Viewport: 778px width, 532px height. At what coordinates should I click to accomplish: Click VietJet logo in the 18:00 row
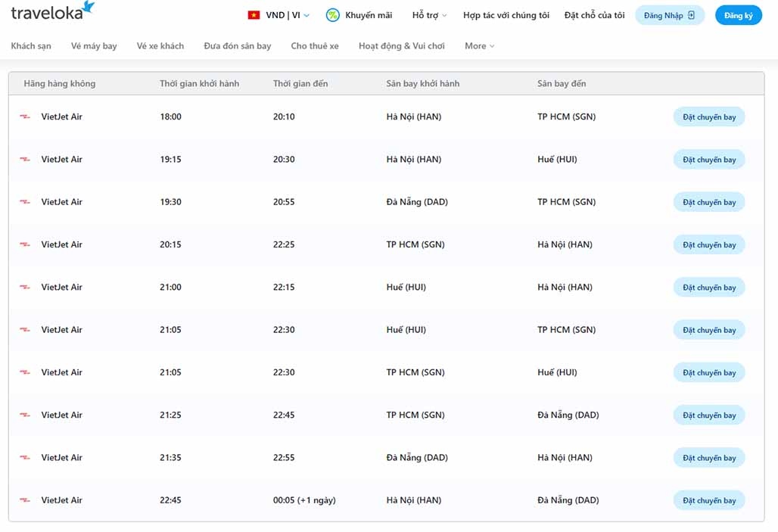pos(25,117)
